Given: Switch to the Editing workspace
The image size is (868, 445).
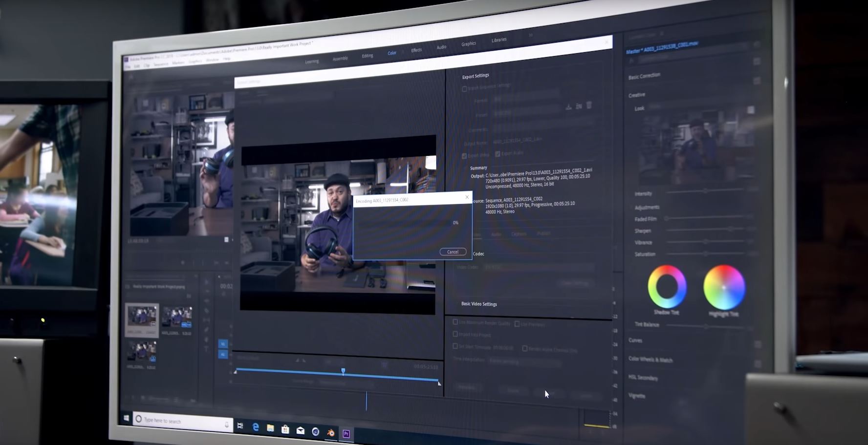Looking at the screenshot, I should tap(368, 56).
